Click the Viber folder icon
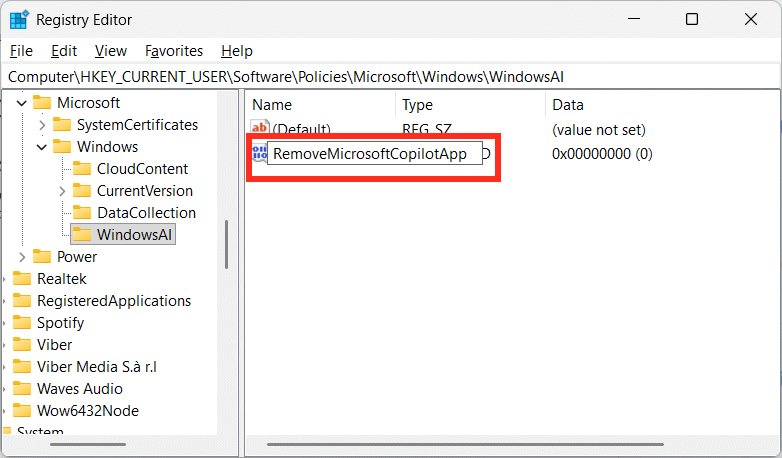Screen dimensions: 782x458 (22, 345)
